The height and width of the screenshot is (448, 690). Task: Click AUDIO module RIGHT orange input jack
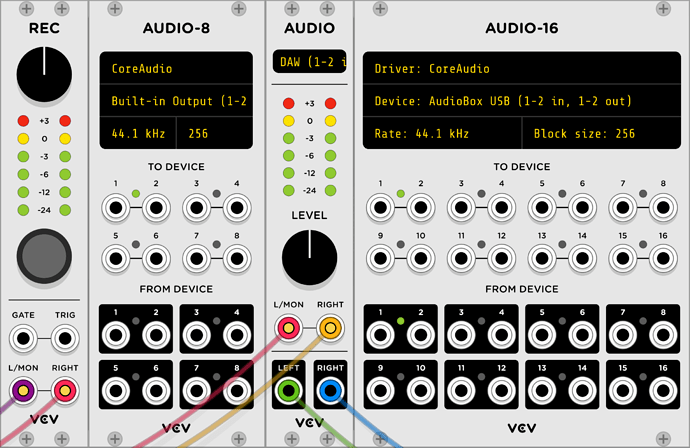(330, 328)
